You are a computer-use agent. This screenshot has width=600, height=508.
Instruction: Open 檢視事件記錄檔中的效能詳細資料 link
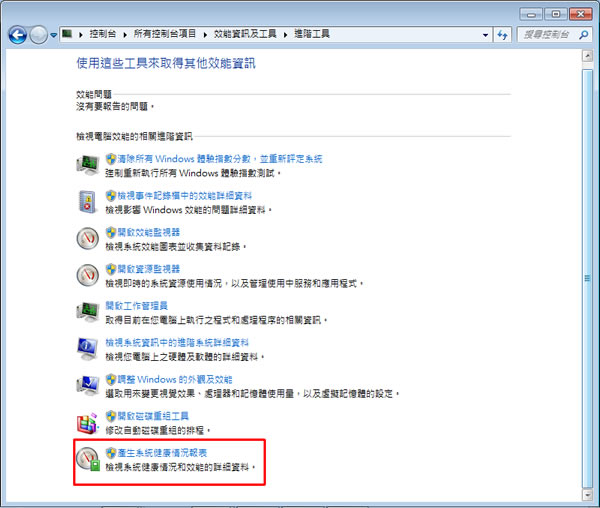coord(185,196)
